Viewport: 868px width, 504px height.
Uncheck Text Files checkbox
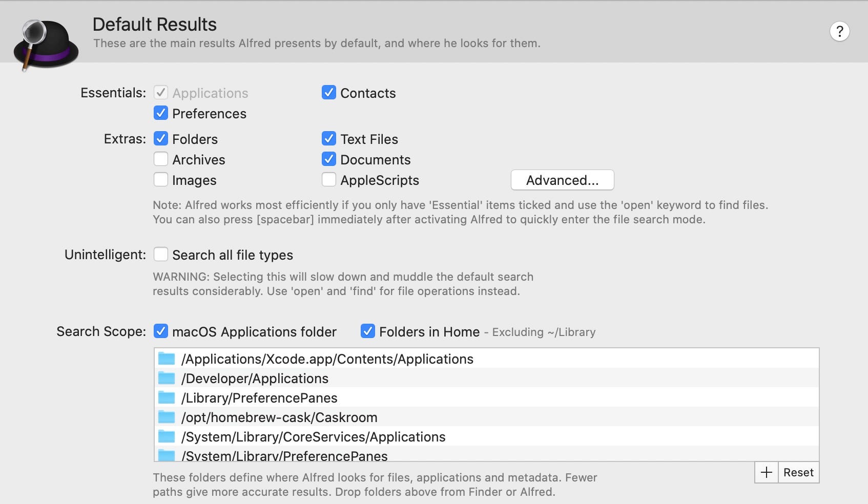coord(329,139)
